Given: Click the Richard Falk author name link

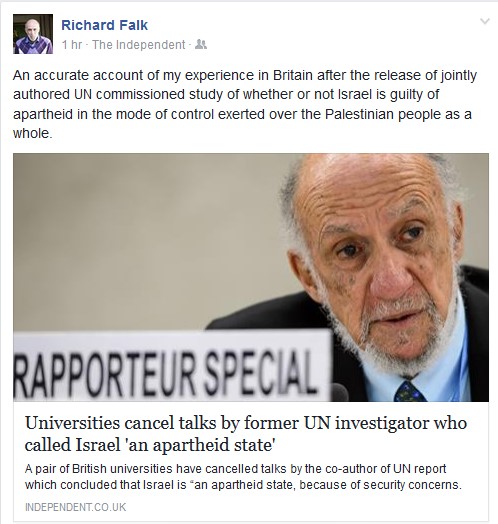Looking at the screenshot, I should click(104, 25).
